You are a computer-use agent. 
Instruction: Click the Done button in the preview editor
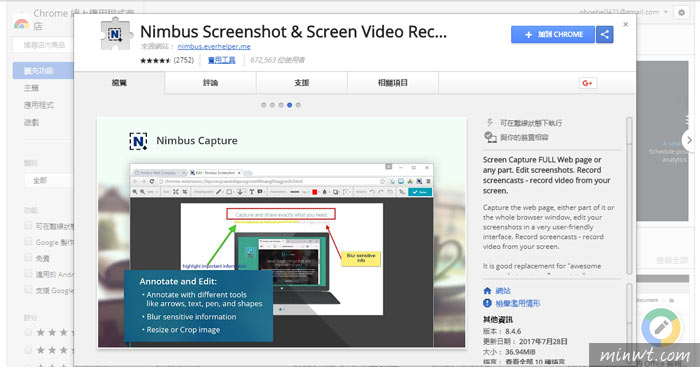[421, 192]
